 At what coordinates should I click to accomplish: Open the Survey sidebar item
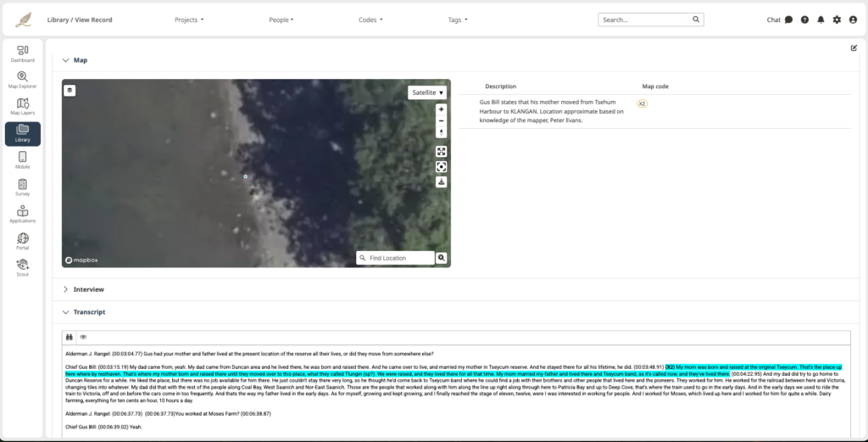click(23, 187)
